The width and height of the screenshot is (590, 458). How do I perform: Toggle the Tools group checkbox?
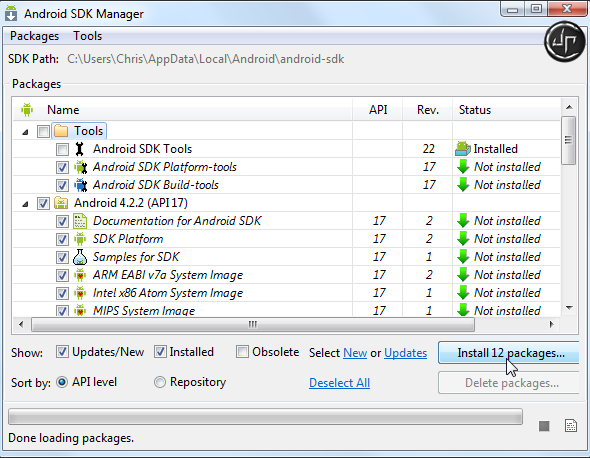(43, 131)
